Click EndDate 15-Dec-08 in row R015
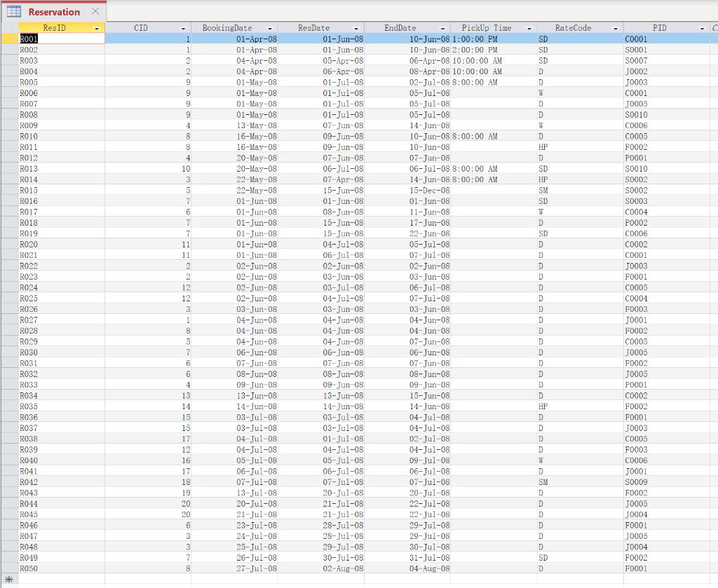Image resolution: width=718 pixels, height=588 pixels. click(407, 191)
